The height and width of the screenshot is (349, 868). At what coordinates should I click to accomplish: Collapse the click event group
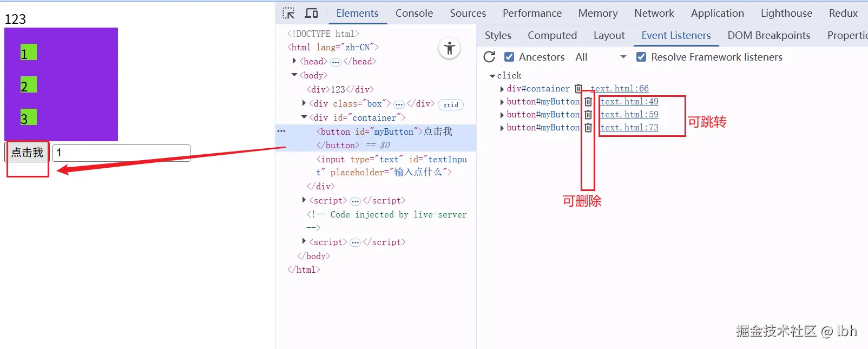point(492,76)
